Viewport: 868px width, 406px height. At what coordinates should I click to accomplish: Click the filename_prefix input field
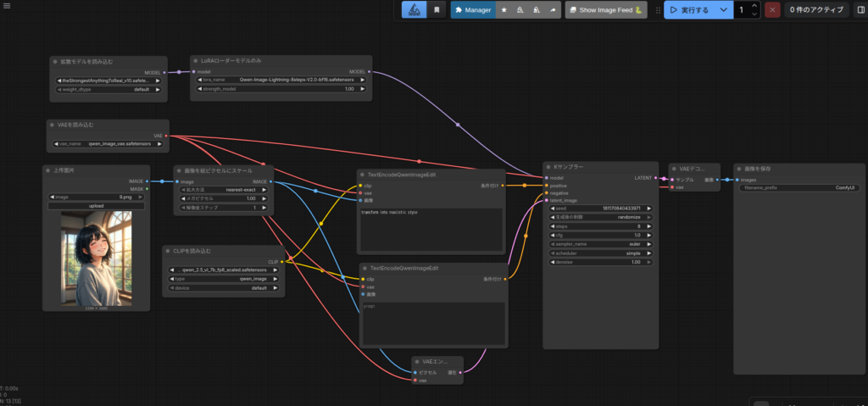point(798,187)
